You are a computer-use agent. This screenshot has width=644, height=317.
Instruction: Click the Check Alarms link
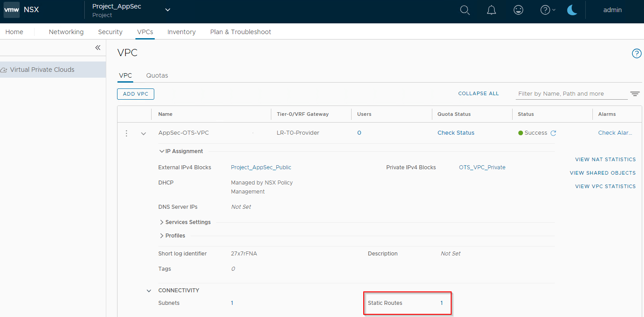tap(615, 133)
